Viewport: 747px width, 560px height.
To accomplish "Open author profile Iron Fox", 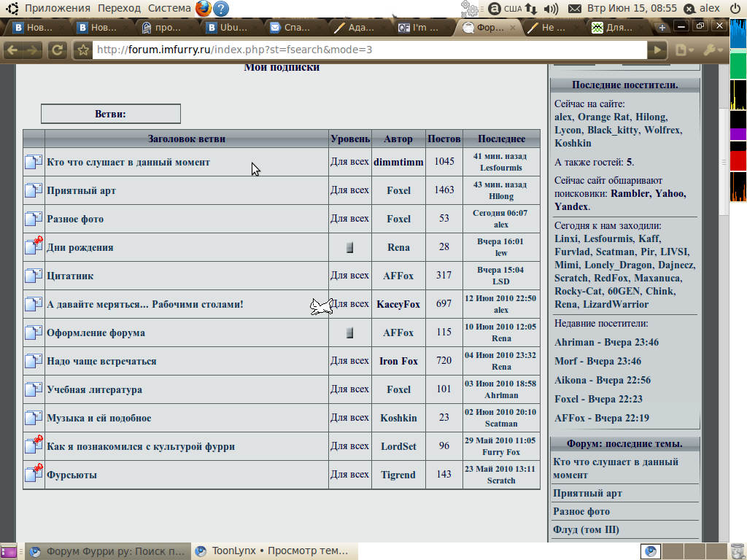I will 398,361.
